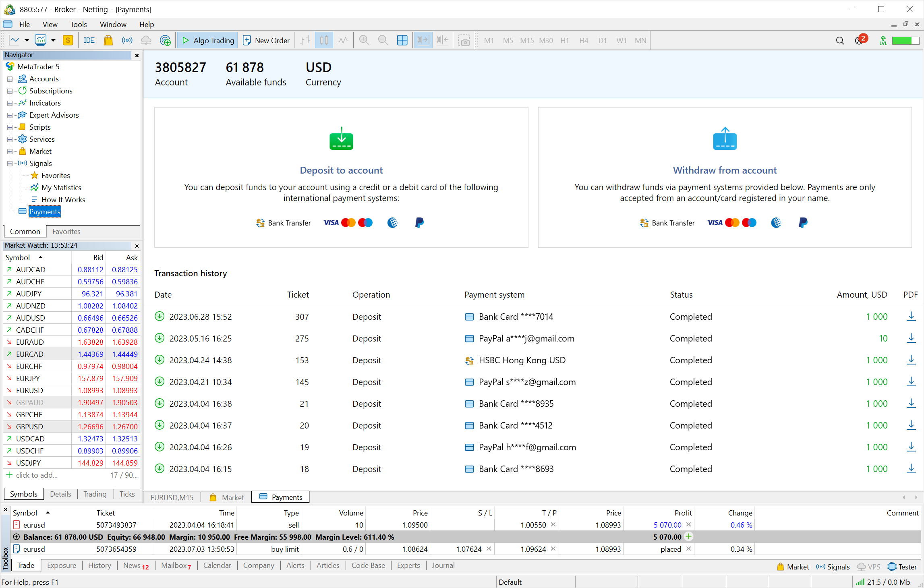
Task: Open the search magnifier in toolbar
Action: click(840, 40)
